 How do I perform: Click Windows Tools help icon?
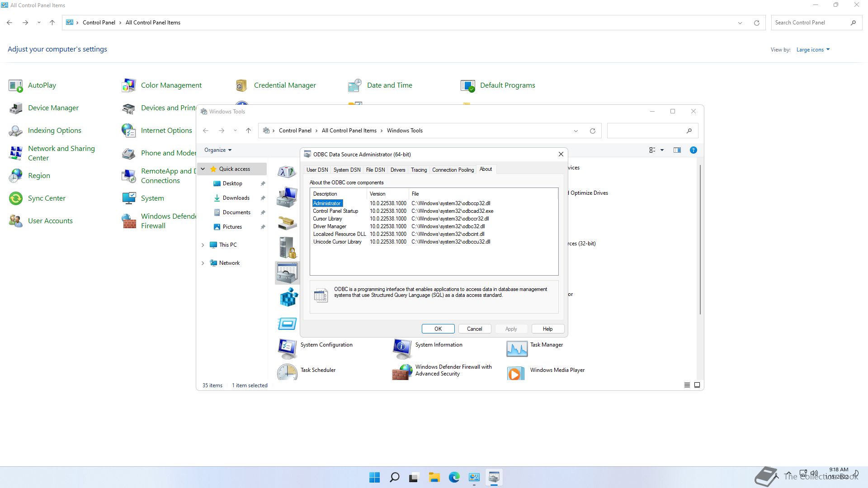point(693,150)
